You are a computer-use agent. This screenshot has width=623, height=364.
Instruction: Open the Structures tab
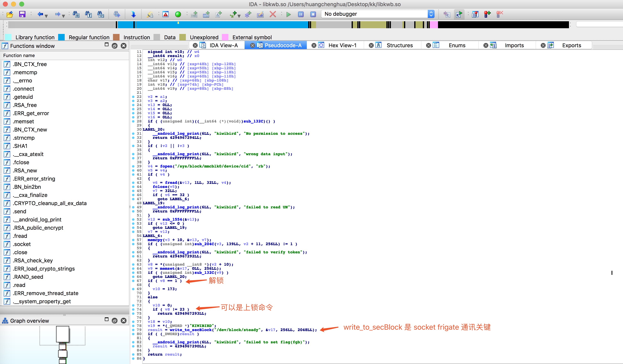400,45
